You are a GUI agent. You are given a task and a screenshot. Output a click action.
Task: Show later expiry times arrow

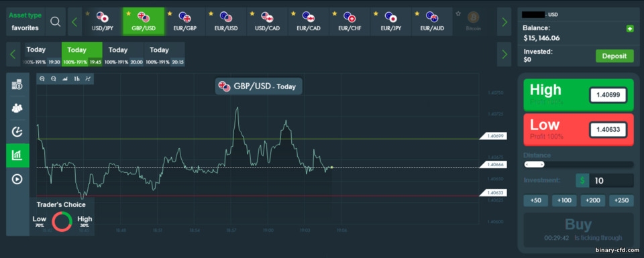504,54
